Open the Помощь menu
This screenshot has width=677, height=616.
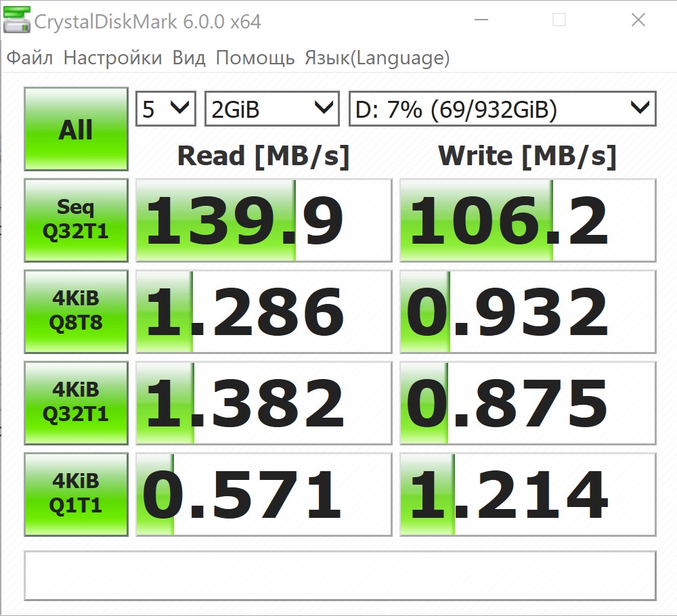tap(255, 58)
